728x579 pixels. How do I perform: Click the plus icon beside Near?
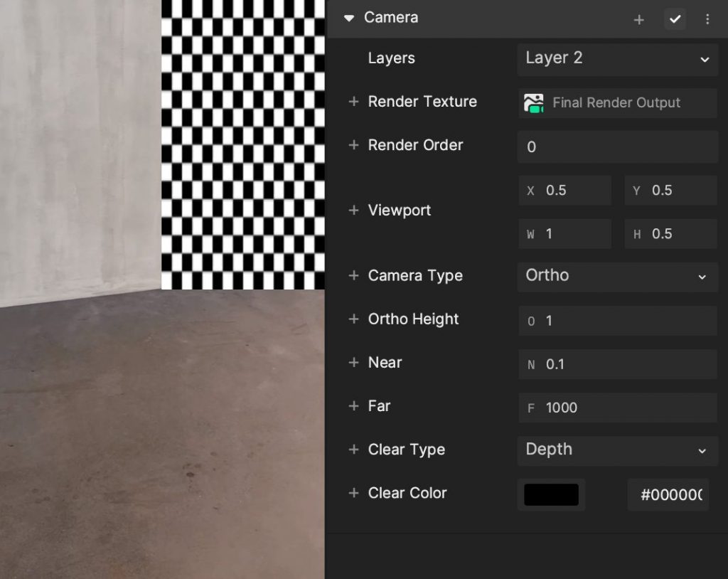click(354, 363)
